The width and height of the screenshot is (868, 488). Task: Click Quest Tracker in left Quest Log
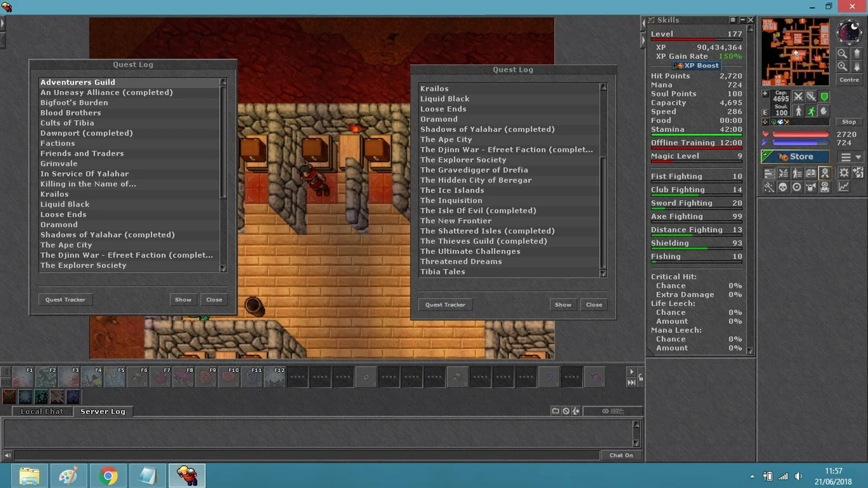(x=66, y=300)
